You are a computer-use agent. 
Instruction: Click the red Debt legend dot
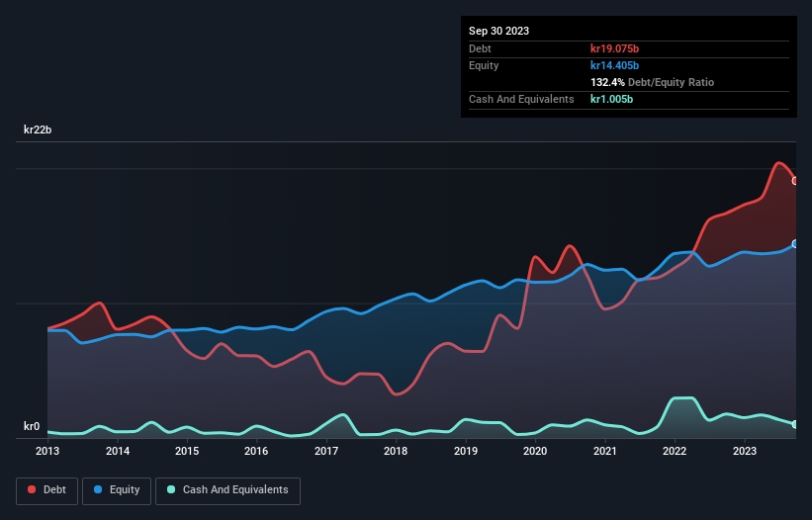click(x=32, y=489)
